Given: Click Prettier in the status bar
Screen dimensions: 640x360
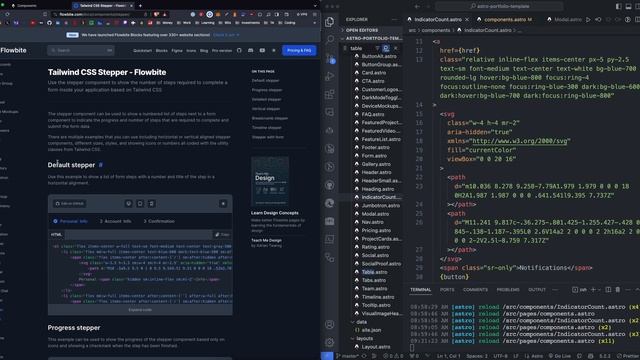Looking at the screenshot, I should [x=628, y=356].
